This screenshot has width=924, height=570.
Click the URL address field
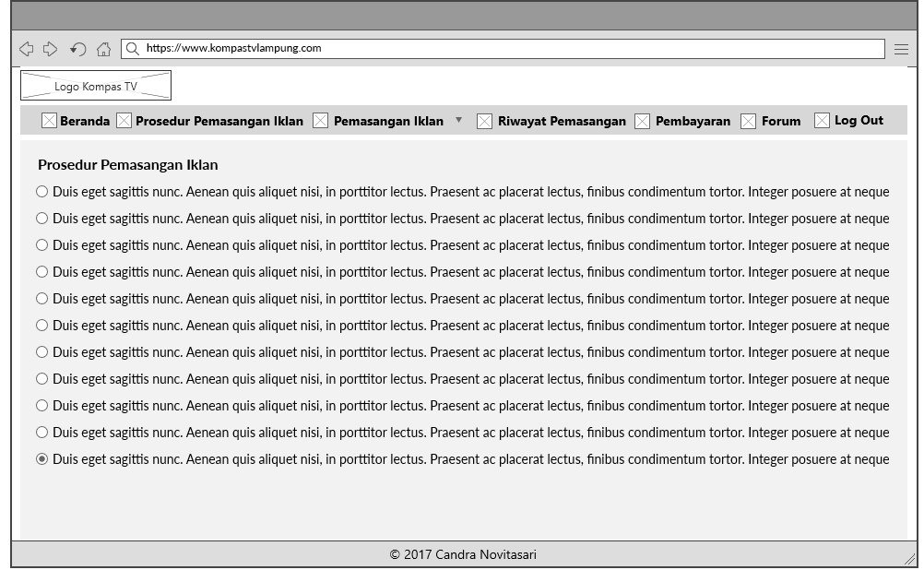pyautogui.click(x=507, y=48)
